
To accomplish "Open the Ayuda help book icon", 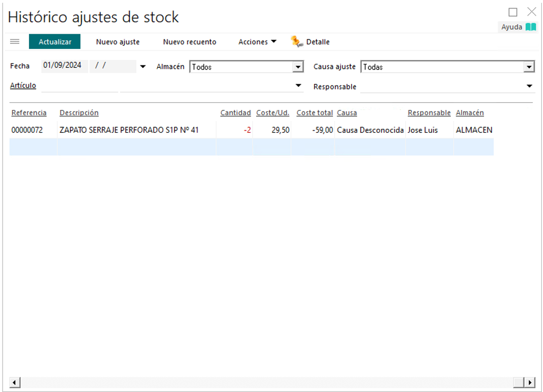I will click(531, 27).
